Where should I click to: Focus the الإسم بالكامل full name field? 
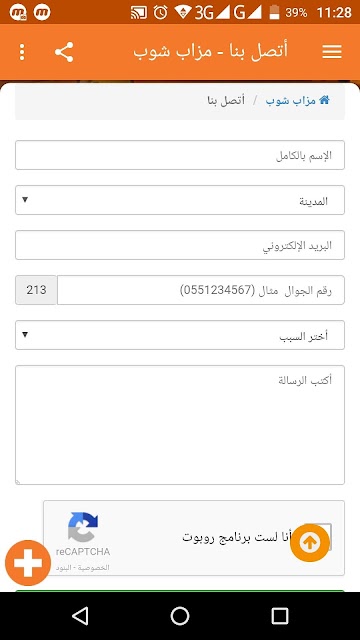pos(180,155)
